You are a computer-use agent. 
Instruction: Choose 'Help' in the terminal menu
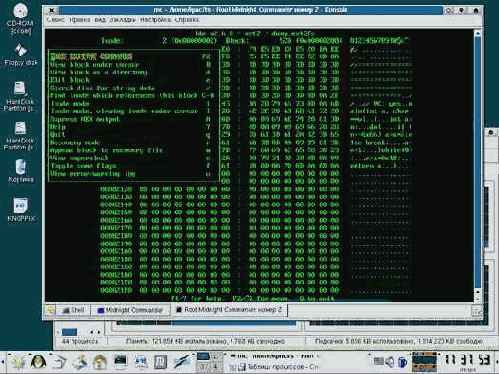tap(131, 127)
